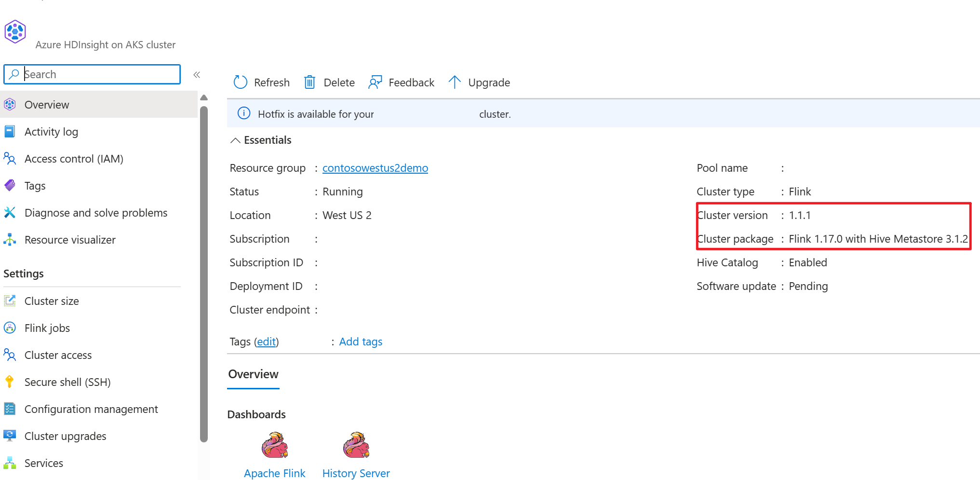Open the History Server squirrel icon
The width and height of the screenshot is (980, 480).
click(356, 445)
